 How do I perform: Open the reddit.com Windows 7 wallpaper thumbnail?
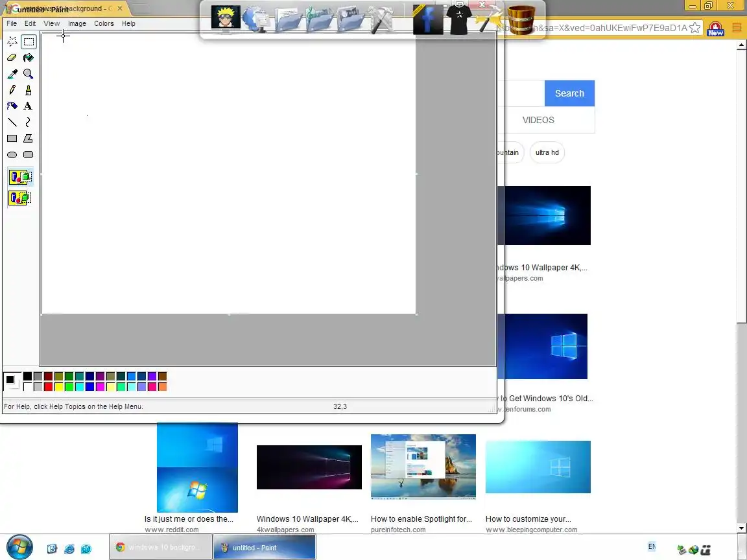197,467
